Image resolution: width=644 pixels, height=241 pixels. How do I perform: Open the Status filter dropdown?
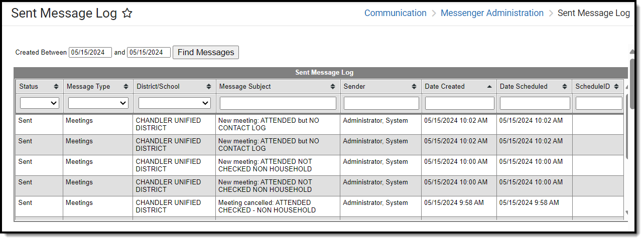point(40,103)
